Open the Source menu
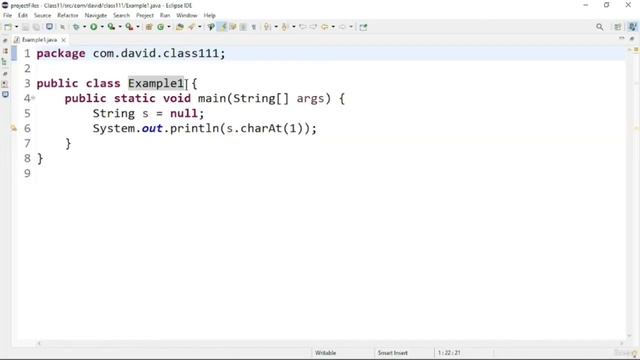The width and height of the screenshot is (640, 360). [x=42, y=16]
